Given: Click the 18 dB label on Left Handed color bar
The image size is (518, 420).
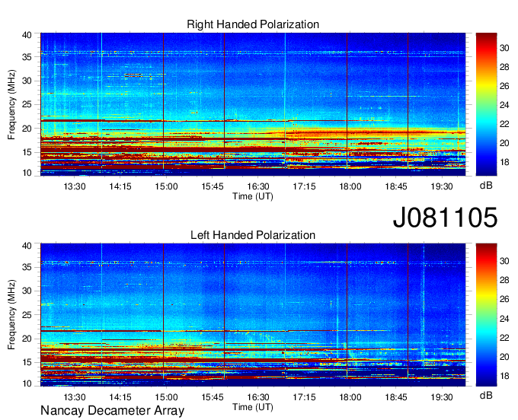Looking at the screenshot, I should click(504, 376).
